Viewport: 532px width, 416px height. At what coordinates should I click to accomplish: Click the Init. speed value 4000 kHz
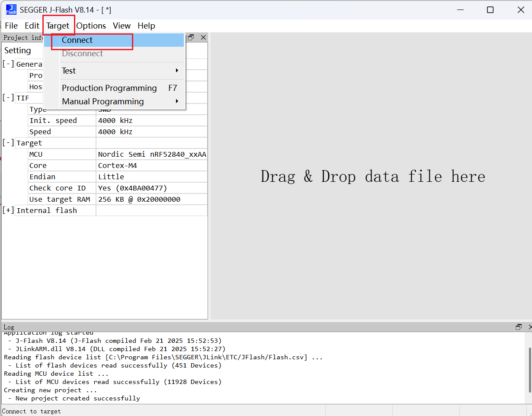tap(115, 120)
